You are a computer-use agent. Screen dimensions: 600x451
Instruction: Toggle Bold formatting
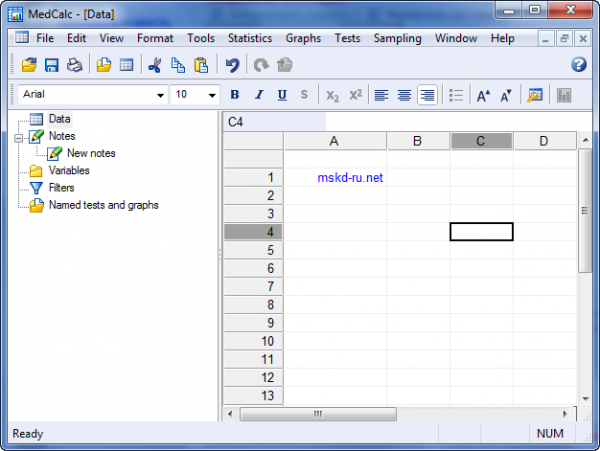pos(235,95)
